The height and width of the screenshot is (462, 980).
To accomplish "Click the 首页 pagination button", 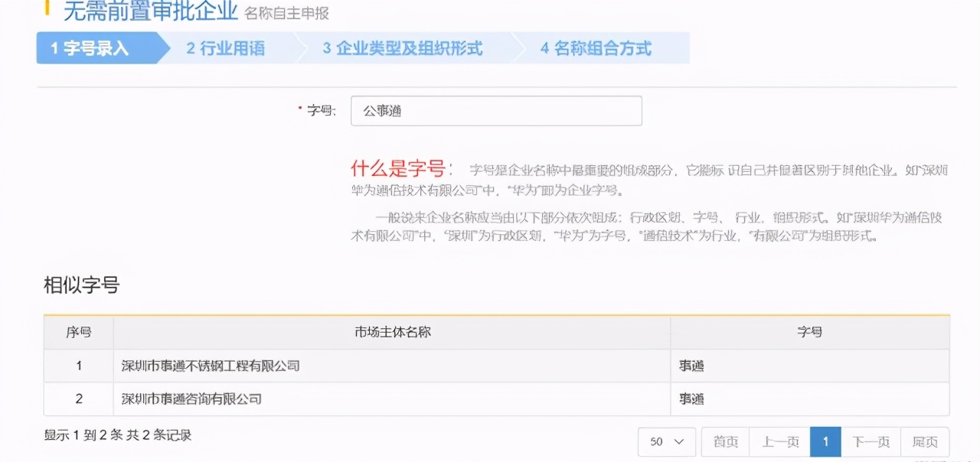I will (x=725, y=442).
